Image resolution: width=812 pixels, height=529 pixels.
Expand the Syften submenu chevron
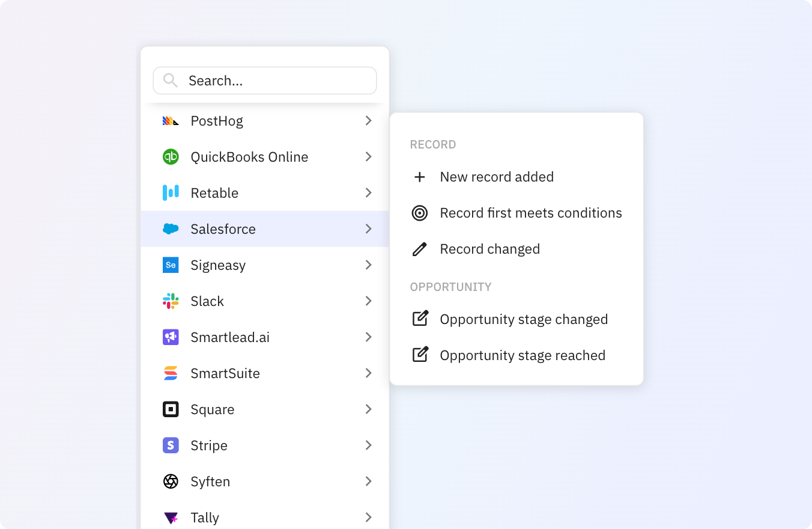(369, 482)
